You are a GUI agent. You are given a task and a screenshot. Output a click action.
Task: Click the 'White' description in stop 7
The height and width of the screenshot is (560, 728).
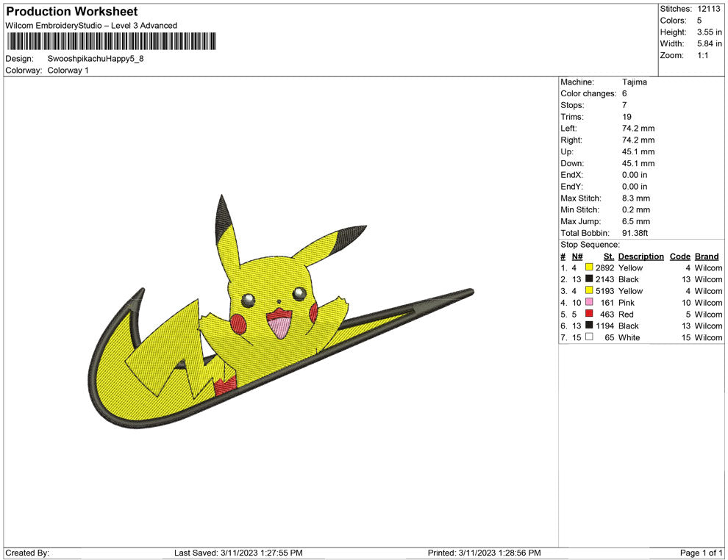pos(629,337)
